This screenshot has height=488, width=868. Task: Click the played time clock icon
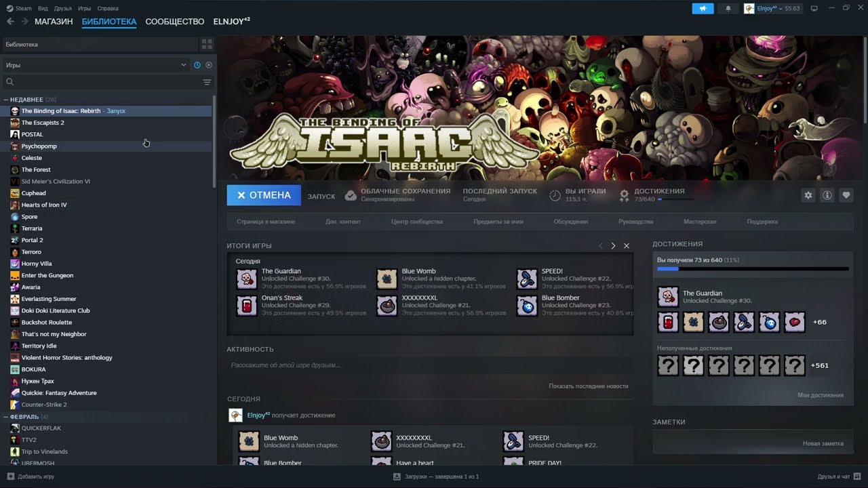tap(555, 195)
